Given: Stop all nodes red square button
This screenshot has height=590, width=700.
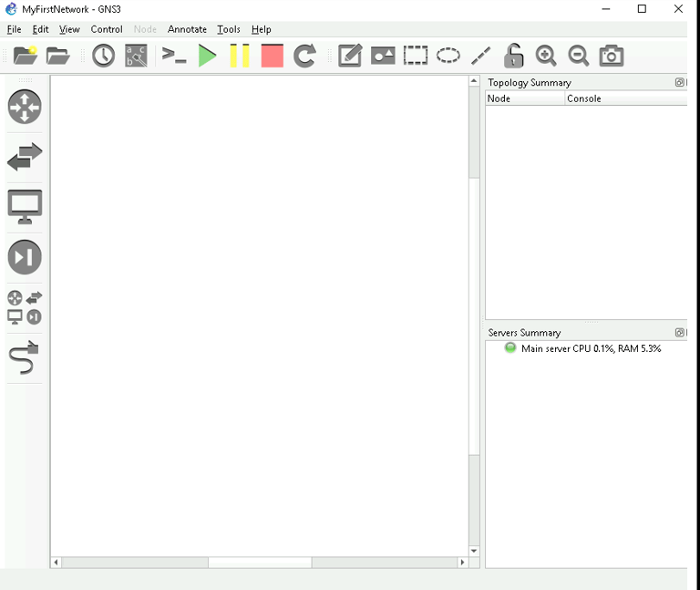Looking at the screenshot, I should point(273,56).
